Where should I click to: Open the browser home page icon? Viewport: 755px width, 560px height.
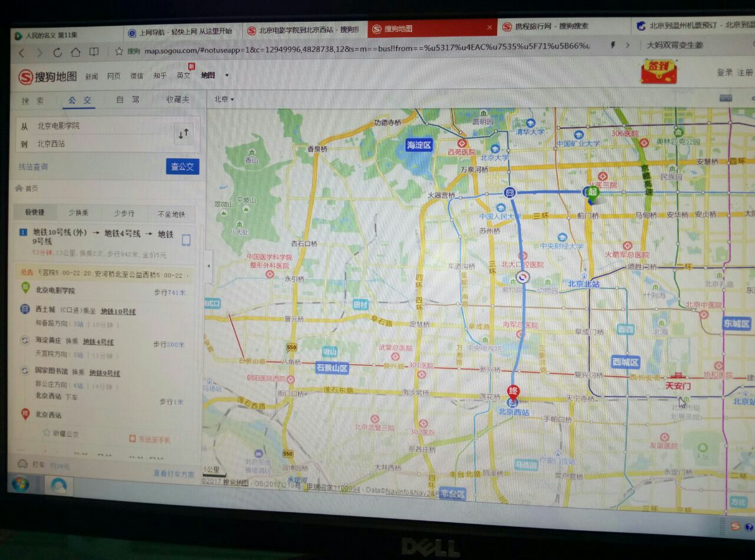coord(75,52)
